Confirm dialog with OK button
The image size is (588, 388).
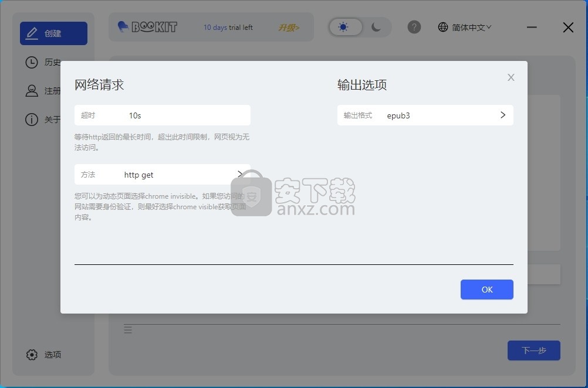(x=486, y=290)
